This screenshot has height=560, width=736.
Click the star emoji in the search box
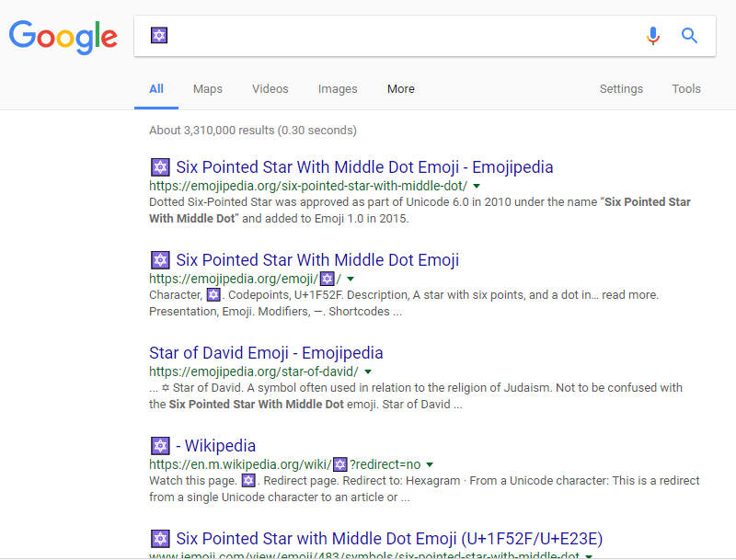click(x=159, y=36)
